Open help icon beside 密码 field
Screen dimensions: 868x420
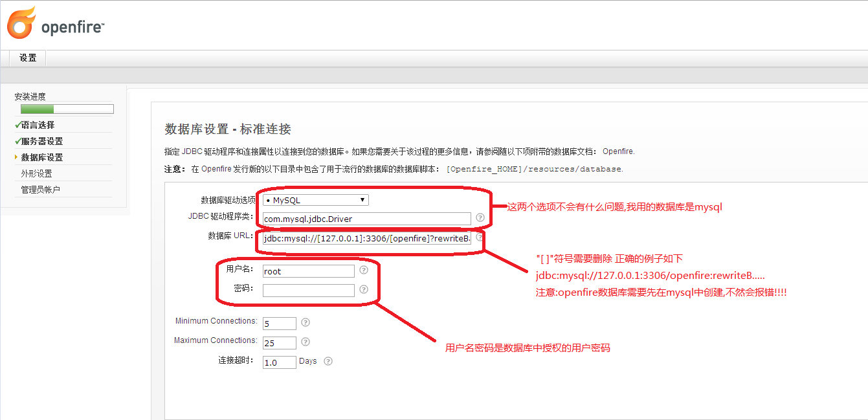(x=364, y=290)
